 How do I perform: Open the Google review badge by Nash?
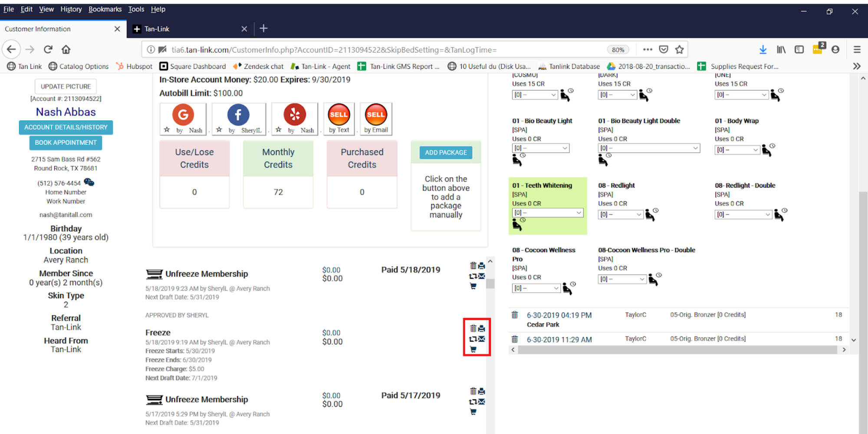coord(183,118)
